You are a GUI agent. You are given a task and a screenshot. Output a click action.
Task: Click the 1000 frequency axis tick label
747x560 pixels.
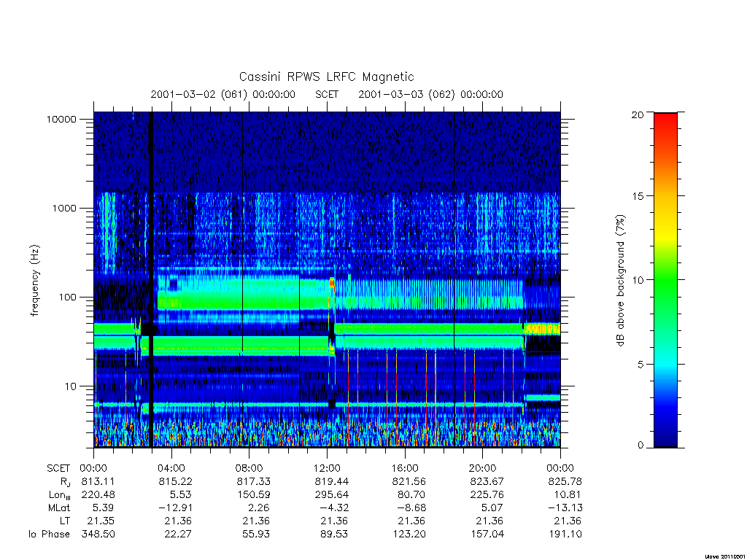pyautogui.click(x=64, y=208)
